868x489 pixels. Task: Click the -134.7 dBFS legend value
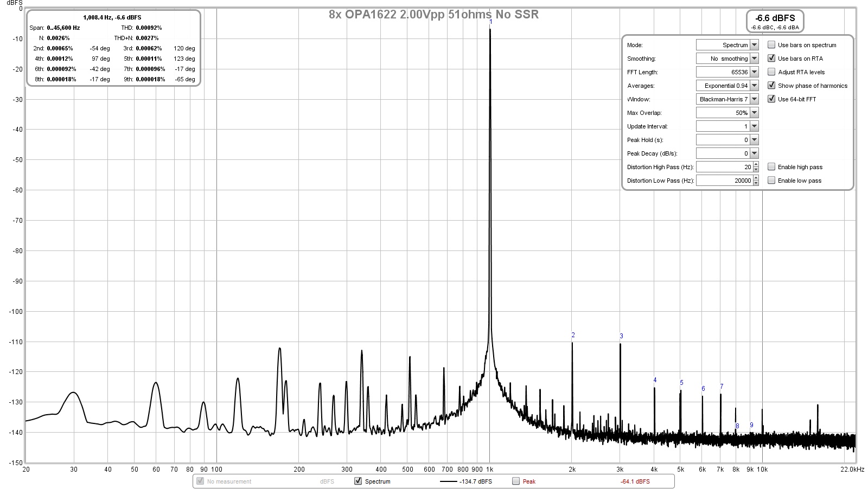pos(476,481)
